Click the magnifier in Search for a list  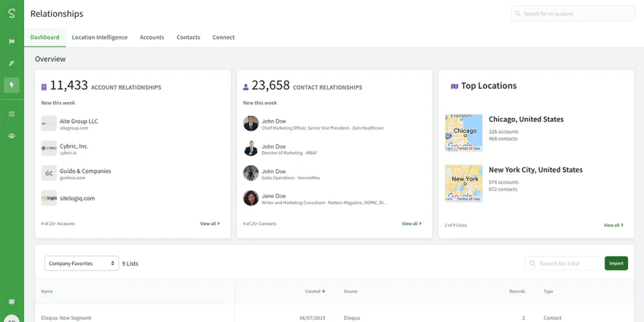[x=532, y=263]
